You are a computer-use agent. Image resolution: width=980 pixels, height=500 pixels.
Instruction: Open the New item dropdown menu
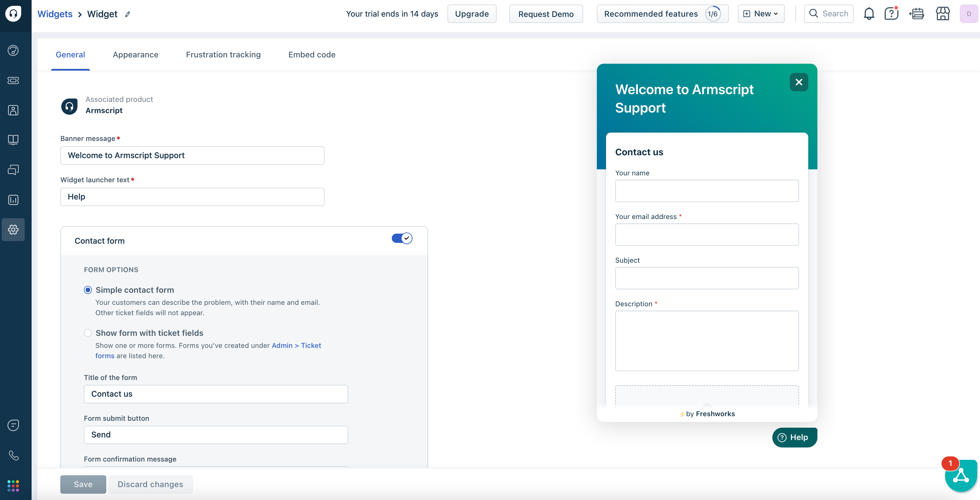click(761, 13)
